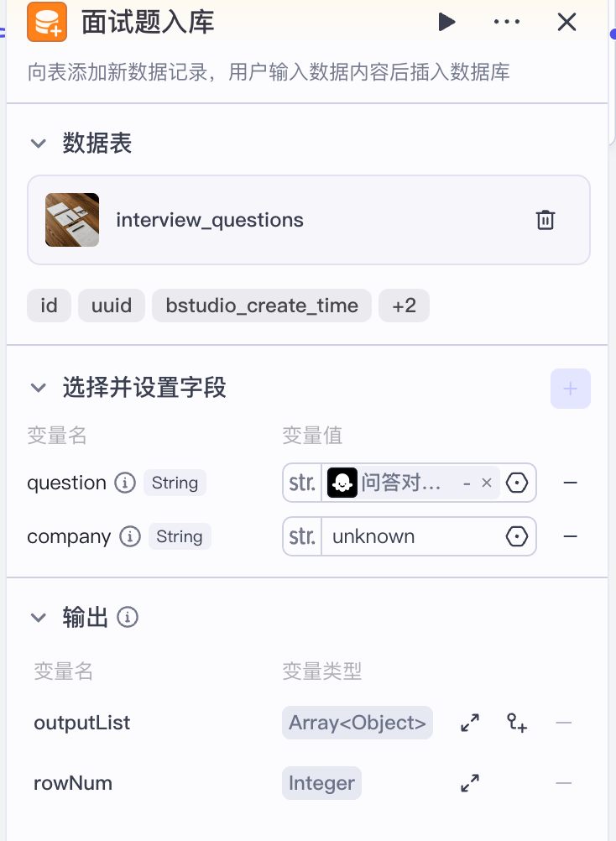616x841 pixels.
Task: Click the bot avatar inside 问答对 reference chip
Action: [x=342, y=483]
